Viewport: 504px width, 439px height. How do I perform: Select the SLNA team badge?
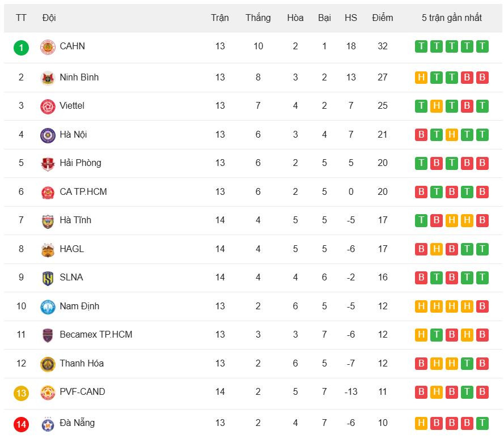pyautogui.click(x=48, y=278)
